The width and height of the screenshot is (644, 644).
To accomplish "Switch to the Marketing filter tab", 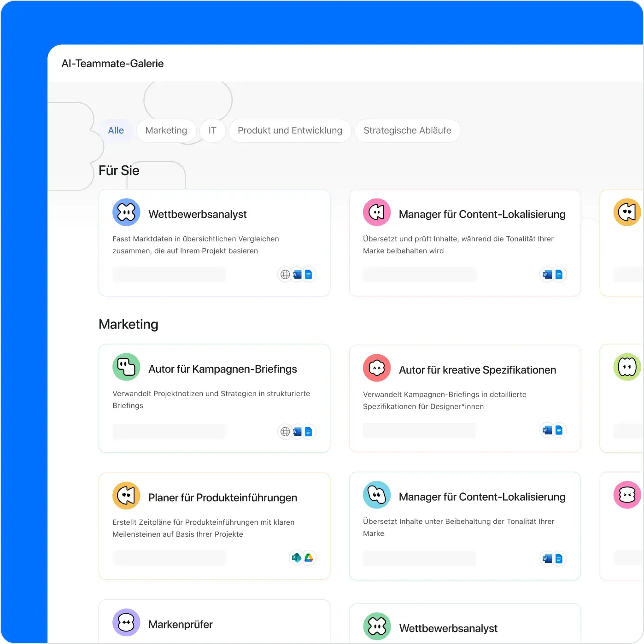I will (166, 130).
